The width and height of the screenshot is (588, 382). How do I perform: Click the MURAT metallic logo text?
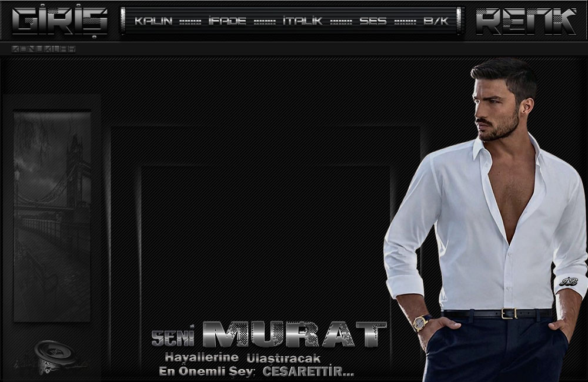(294, 335)
